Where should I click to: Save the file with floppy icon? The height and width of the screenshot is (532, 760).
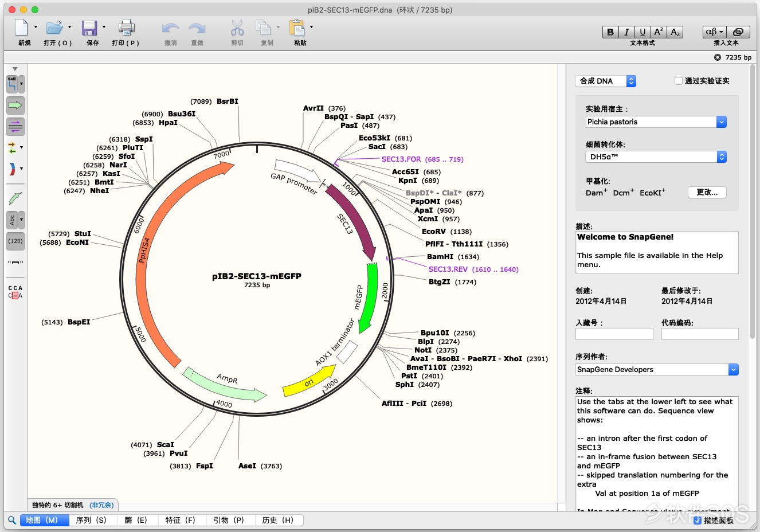pyautogui.click(x=89, y=28)
